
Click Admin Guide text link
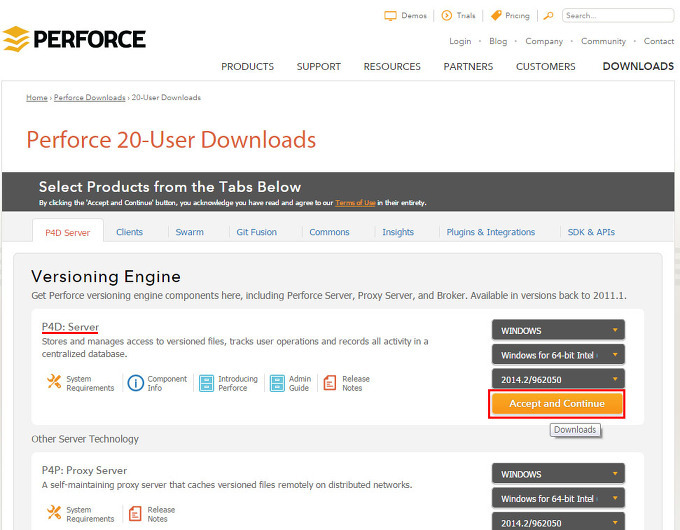(300, 383)
